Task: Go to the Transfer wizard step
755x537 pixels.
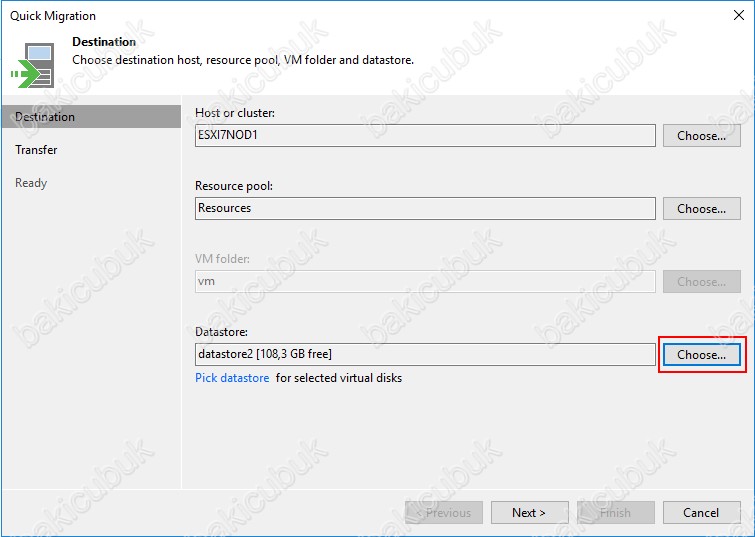Action: 36,150
